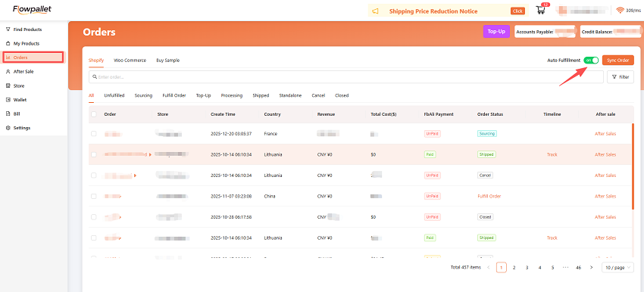Select the Standalone status tab
644x292 pixels.
(290, 95)
